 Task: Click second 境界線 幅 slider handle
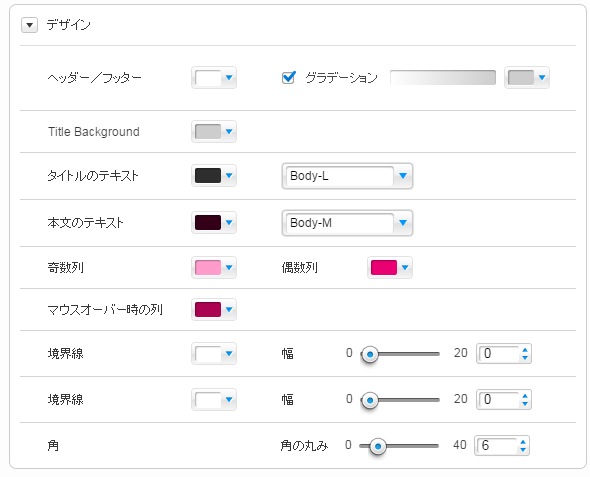[x=370, y=400]
